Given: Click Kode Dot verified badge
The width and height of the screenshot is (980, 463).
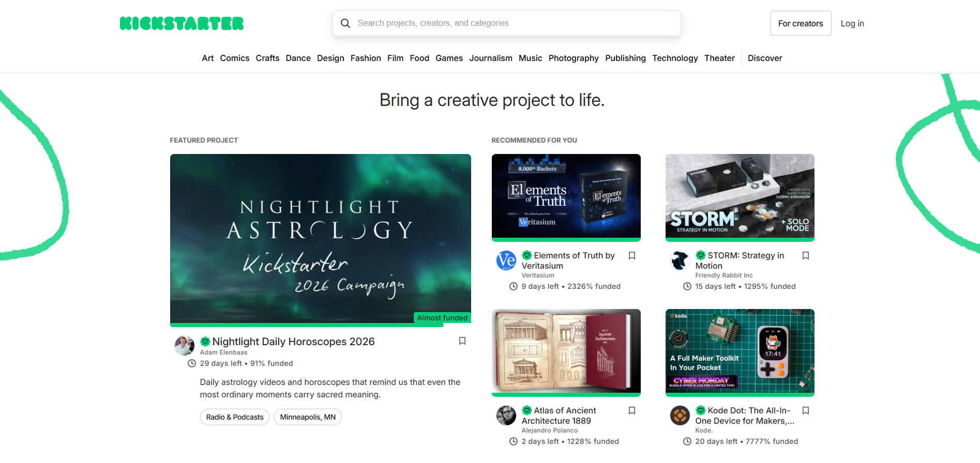Looking at the screenshot, I should pos(701,410).
